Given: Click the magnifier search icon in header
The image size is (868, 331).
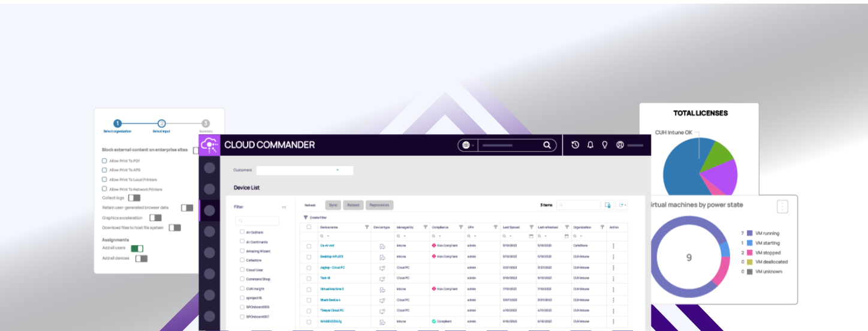Looking at the screenshot, I should pos(547,145).
